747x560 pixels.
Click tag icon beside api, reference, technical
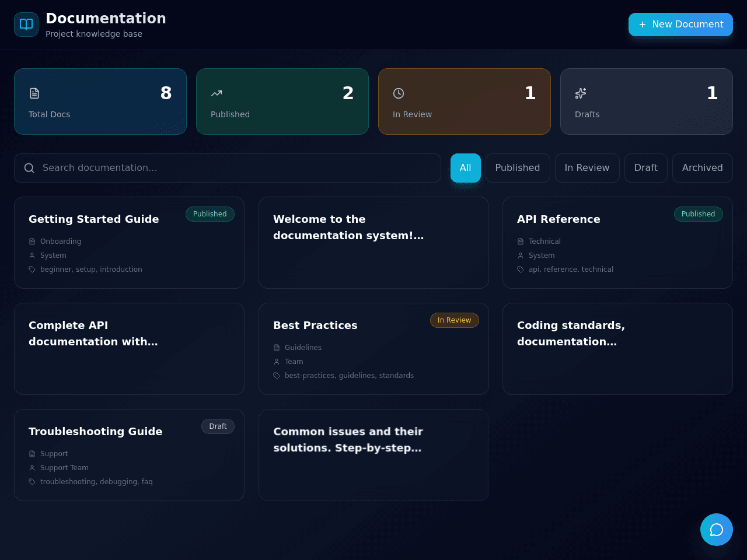tap(521, 269)
